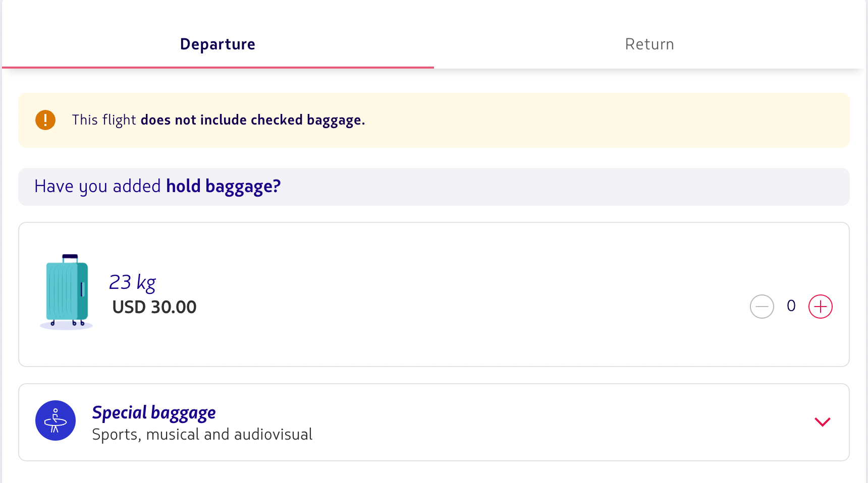Click the "Have you added hold baggage?" header

click(157, 187)
